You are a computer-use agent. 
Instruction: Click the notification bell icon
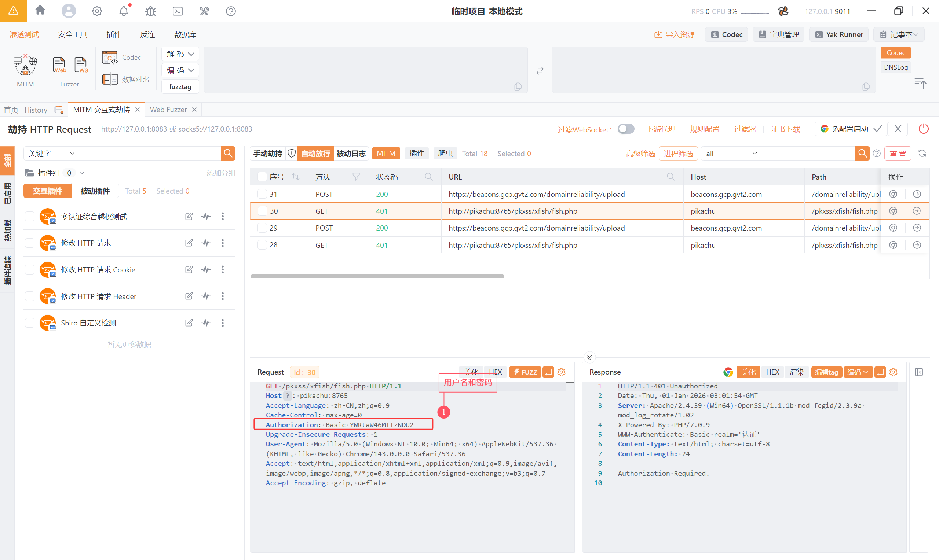[x=124, y=11]
